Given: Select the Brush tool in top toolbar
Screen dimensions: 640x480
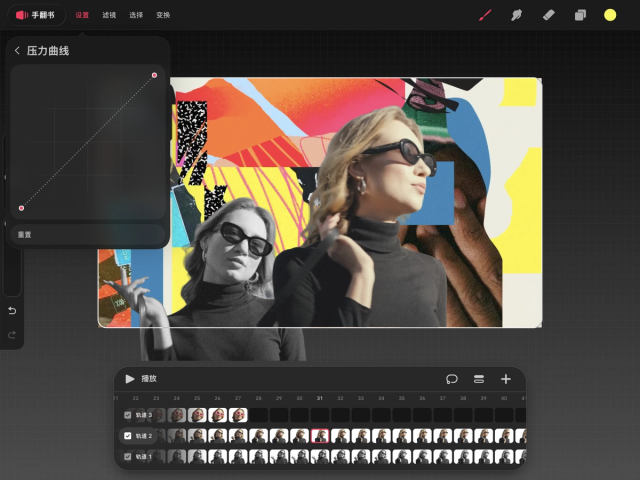Looking at the screenshot, I should click(485, 15).
